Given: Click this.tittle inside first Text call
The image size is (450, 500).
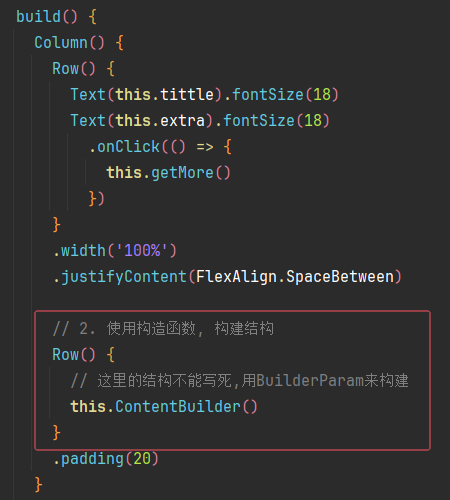Looking at the screenshot, I should click(x=165, y=95).
